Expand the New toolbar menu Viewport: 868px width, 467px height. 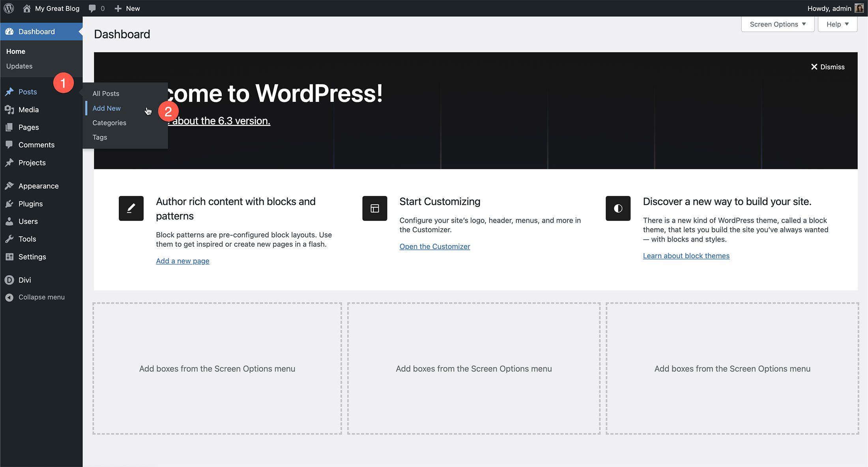(127, 8)
